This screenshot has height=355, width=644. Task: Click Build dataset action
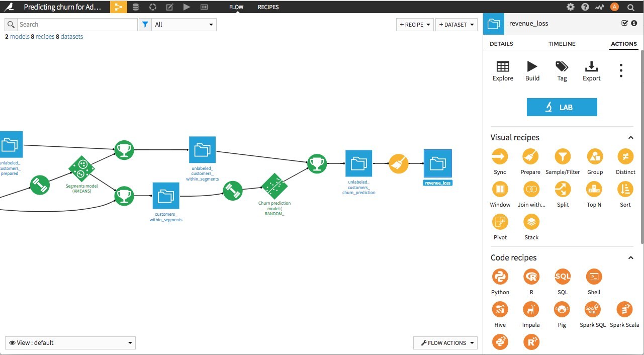(x=532, y=71)
